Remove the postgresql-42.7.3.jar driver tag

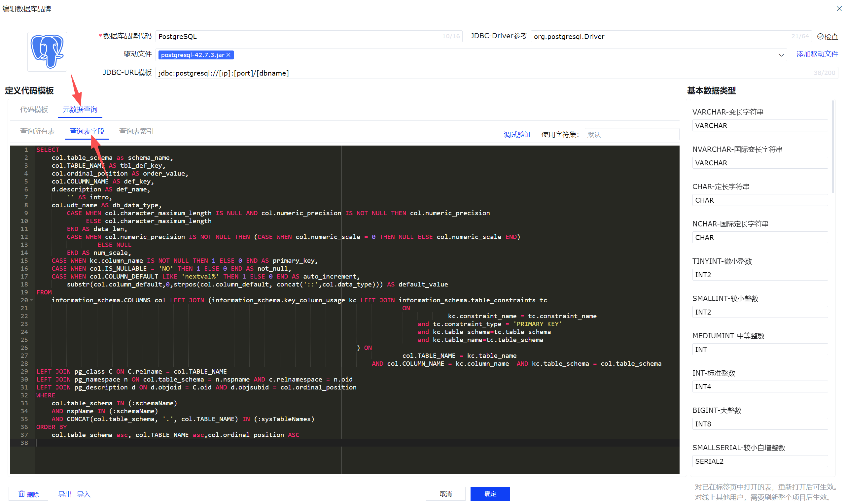pos(228,55)
